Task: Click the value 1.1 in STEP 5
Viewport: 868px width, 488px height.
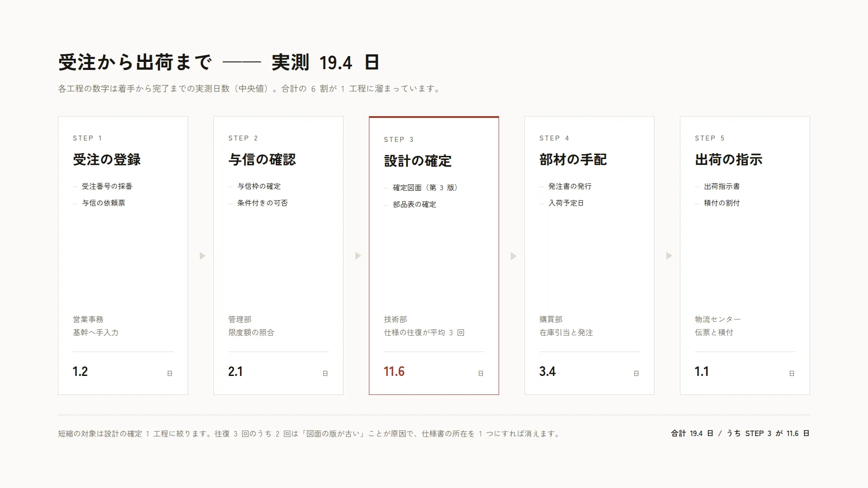Action: coord(702,371)
